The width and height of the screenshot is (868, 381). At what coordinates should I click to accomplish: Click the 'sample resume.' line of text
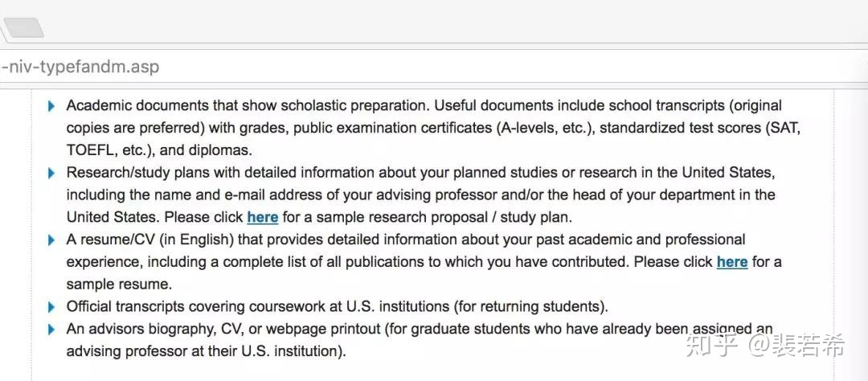[119, 285]
